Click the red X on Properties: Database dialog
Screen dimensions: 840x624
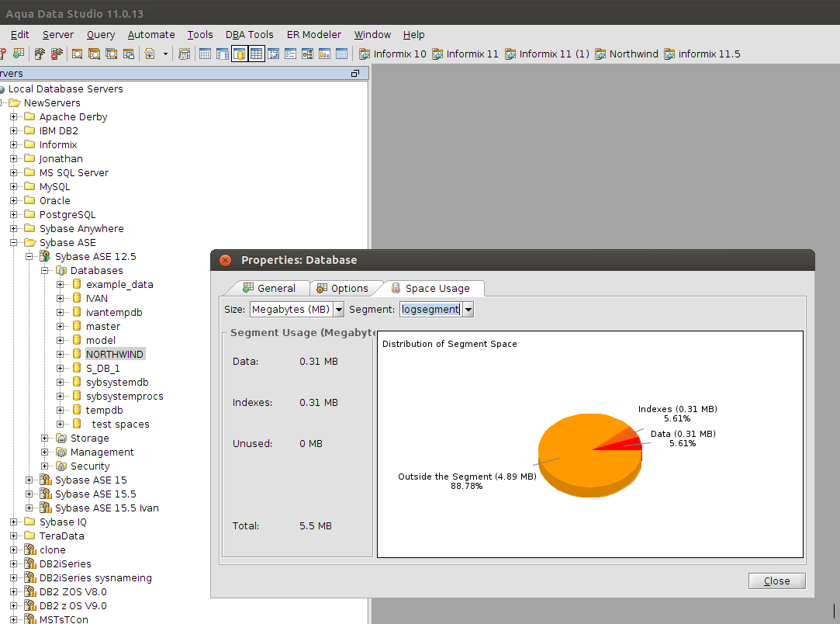[226, 260]
